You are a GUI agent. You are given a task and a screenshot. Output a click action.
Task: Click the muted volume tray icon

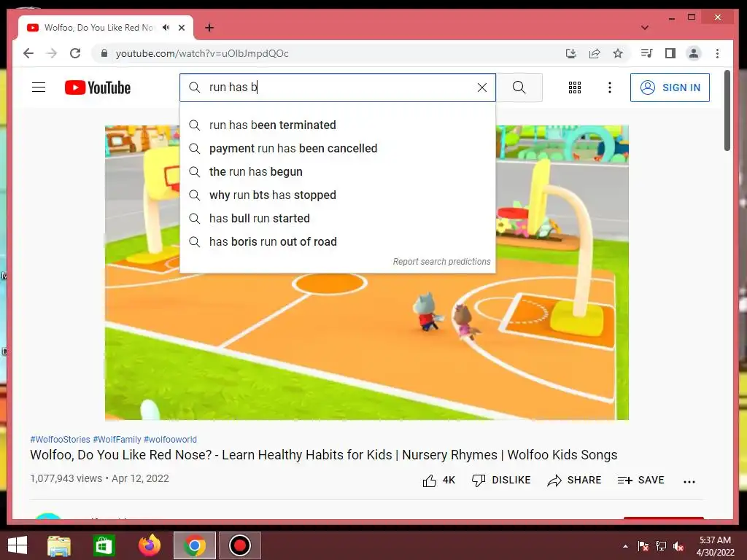tap(678, 546)
